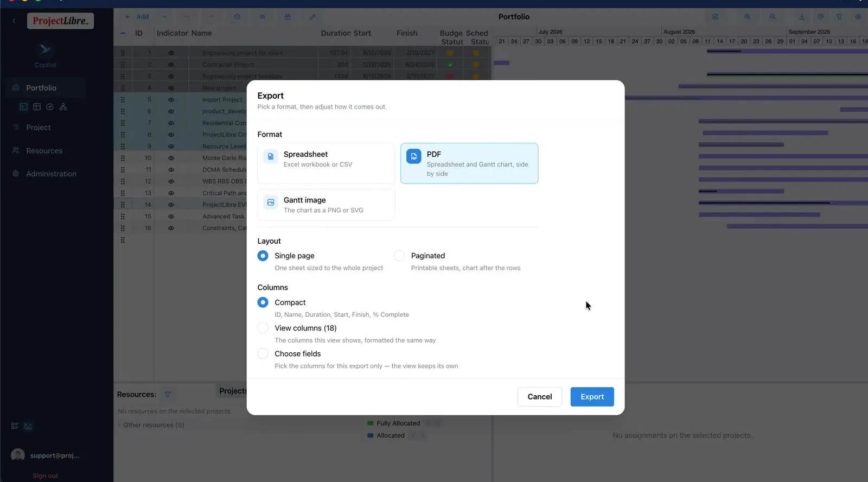Select the Gantt image format card
This screenshot has height=482, width=868.
point(326,205)
